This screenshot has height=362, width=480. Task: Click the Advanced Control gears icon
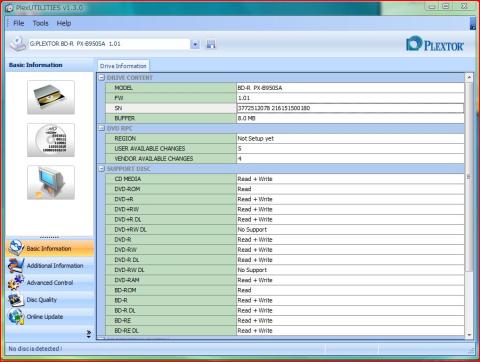click(x=16, y=283)
